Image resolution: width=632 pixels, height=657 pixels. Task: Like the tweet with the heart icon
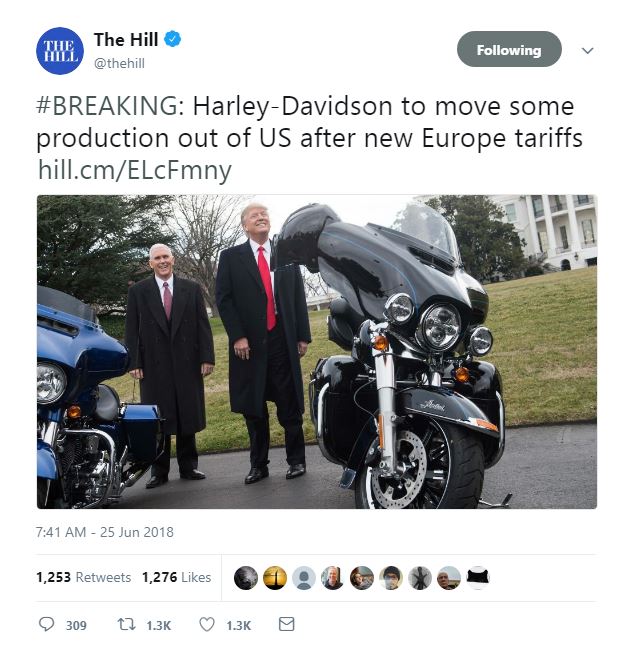pyautogui.click(x=207, y=624)
